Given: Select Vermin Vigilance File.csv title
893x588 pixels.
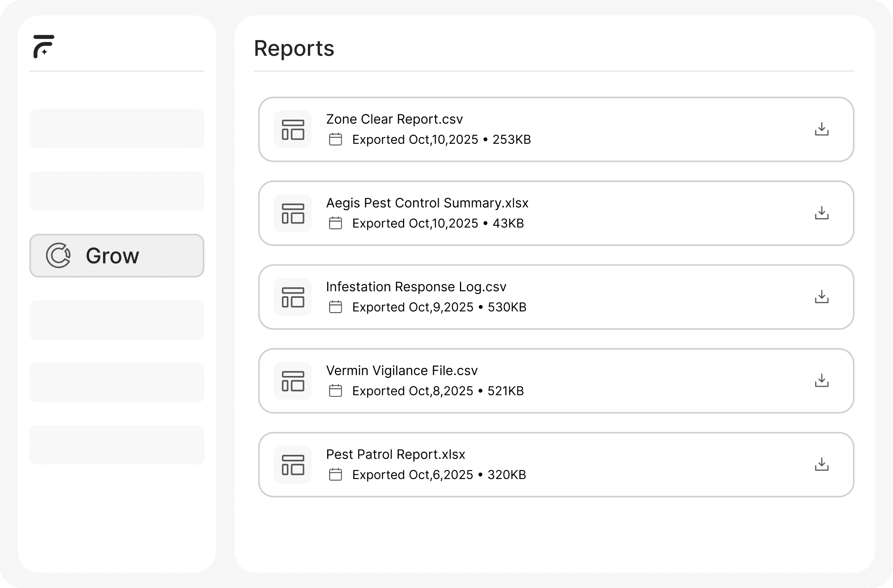Looking at the screenshot, I should (x=401, y=371).
